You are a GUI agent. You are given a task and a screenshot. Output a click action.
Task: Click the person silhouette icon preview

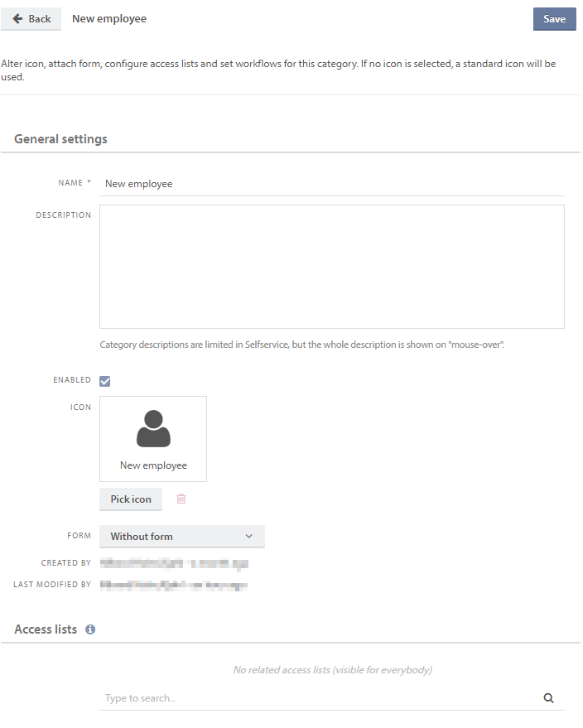153,429
